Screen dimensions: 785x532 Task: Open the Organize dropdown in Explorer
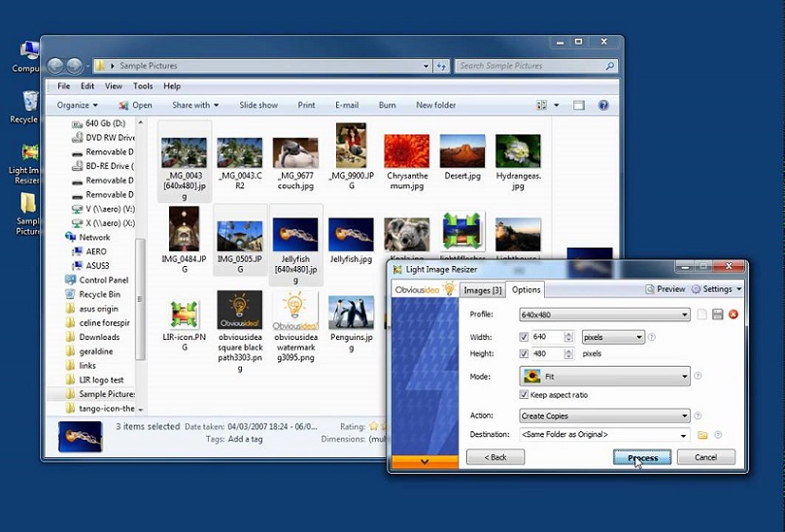(x=77, y=105)
